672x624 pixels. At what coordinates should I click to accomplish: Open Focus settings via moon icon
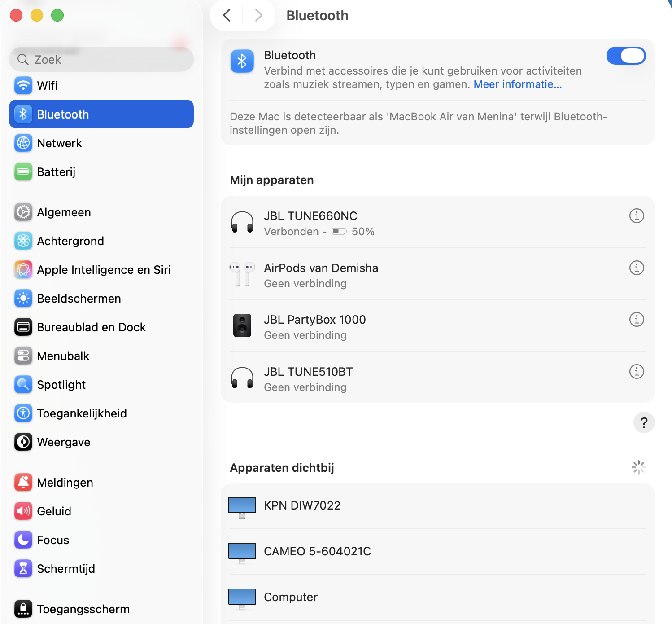[23, 540]
